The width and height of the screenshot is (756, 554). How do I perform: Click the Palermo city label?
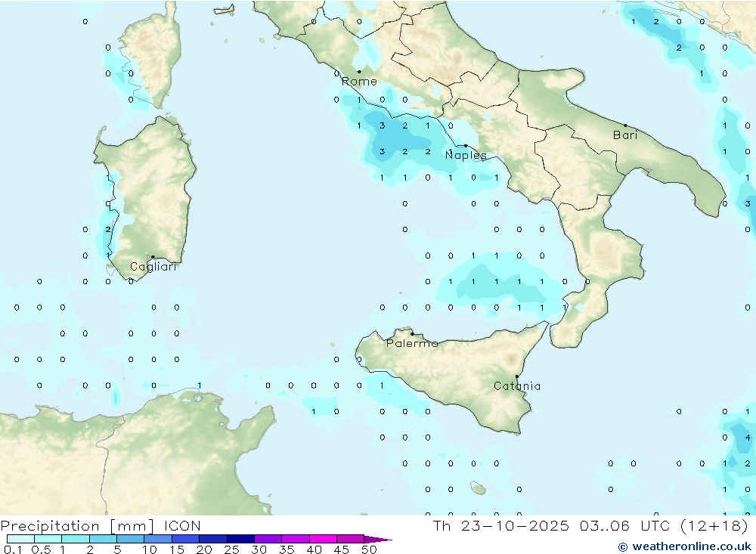click(x=412, y=343)
